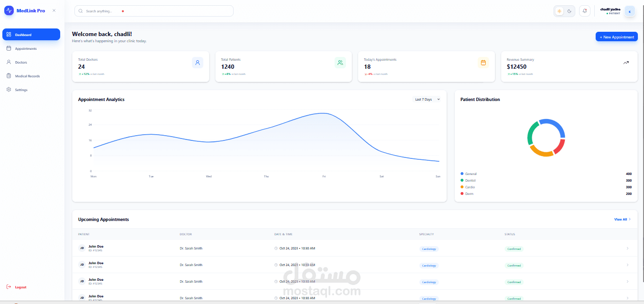Open the Dashboard sidebar item
This screenshot has height=304, width=644.
[31, 35]
